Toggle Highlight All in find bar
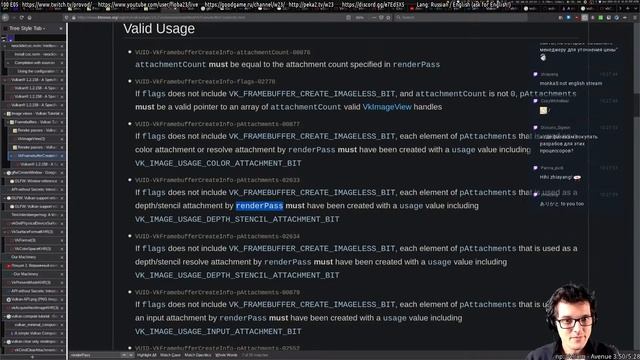Image resolution: width=640 pixels, height=360 pixels. pos(147,356)
